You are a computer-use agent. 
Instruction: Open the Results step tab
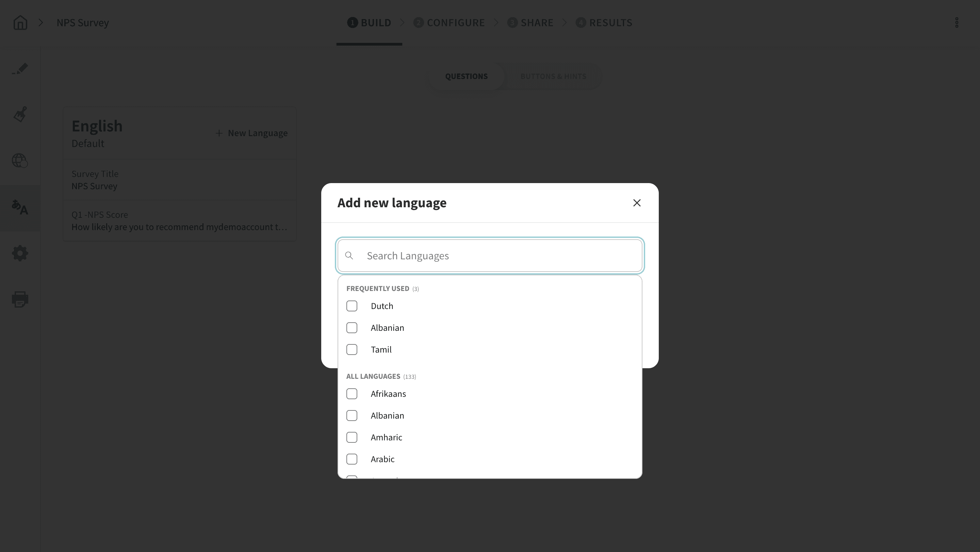[x=604, y=23]
